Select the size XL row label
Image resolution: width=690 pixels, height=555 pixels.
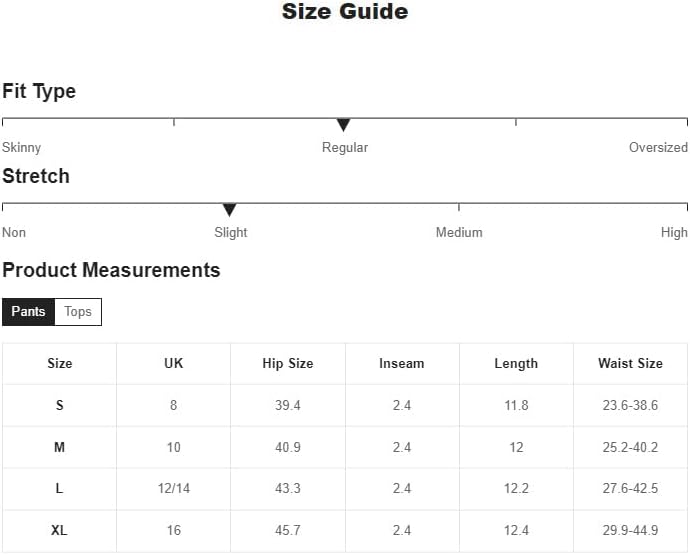pyautogui.click(x=59, y=531)
